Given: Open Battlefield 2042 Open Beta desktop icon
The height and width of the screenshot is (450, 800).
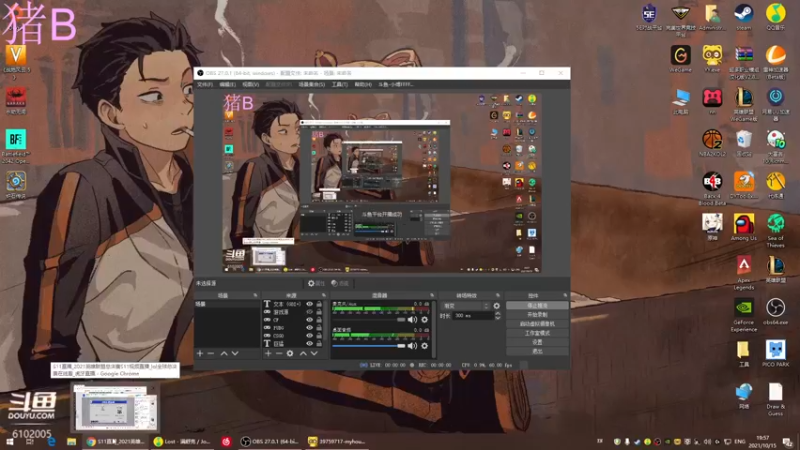Looking at the screenshot, I should [16, 146].
